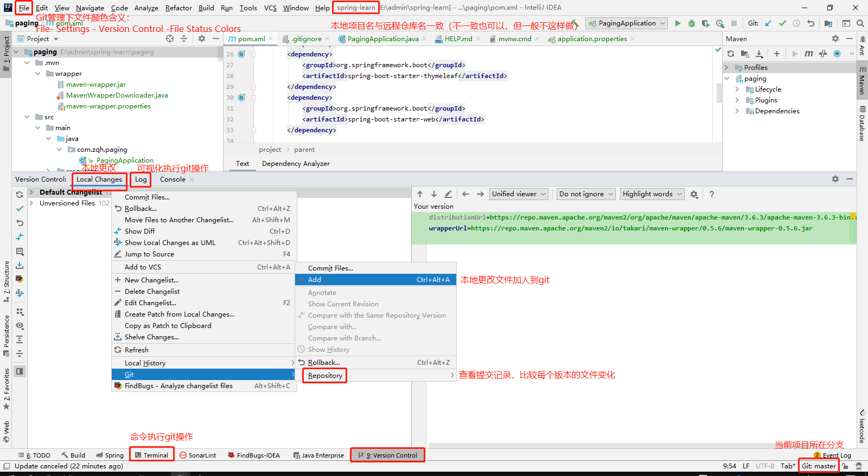
Task: Select MavenWrapperDownloader.java in project tree
Action: pos(117,95)
